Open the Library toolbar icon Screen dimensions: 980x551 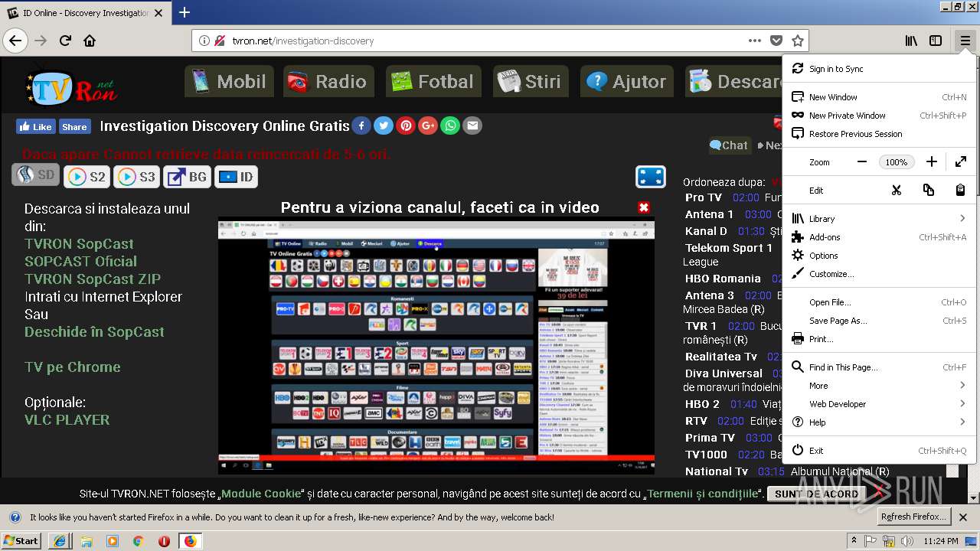pyautogui.click(x=911, y=41)
